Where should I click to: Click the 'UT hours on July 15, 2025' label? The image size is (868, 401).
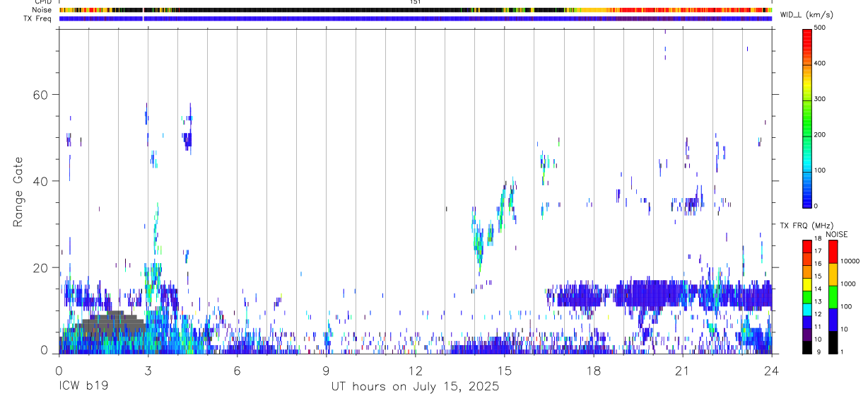[415, 387]
